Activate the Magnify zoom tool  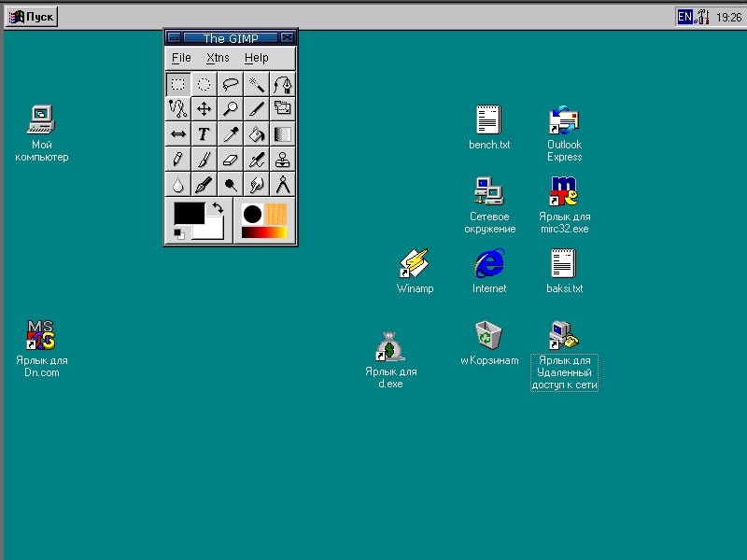click(230, 109)
